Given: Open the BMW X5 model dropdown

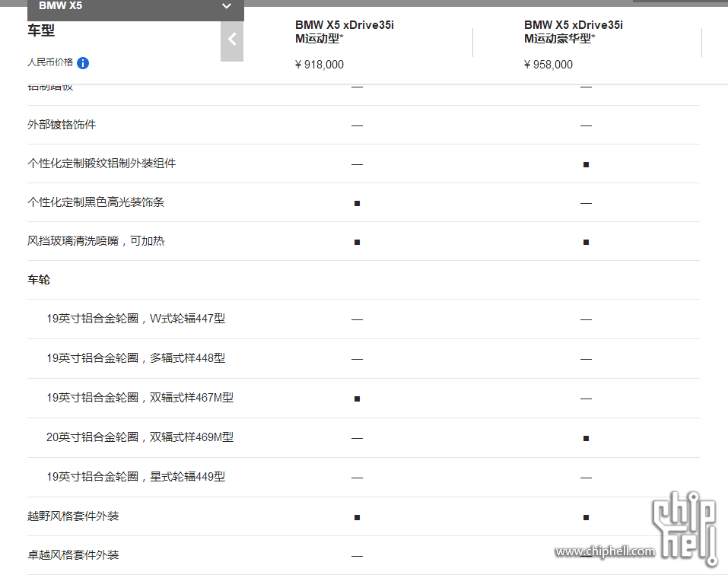Looking at the screenshot, I should pos(135,9).
